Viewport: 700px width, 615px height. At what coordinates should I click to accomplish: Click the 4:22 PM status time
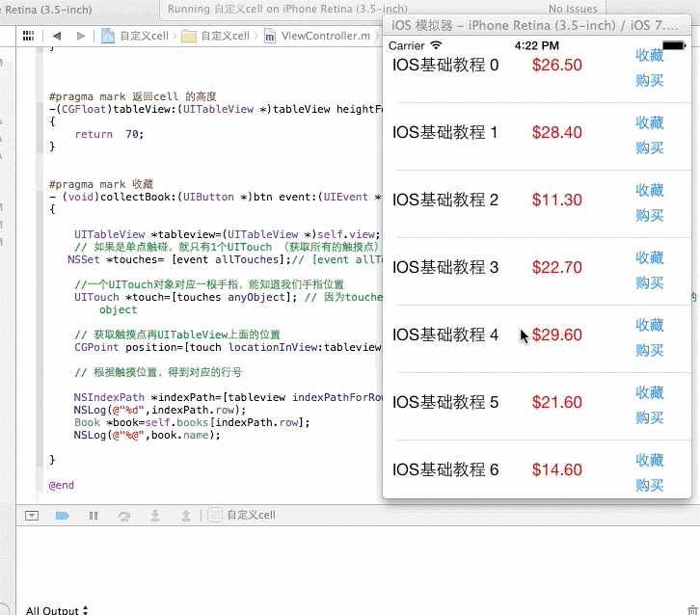537,45
